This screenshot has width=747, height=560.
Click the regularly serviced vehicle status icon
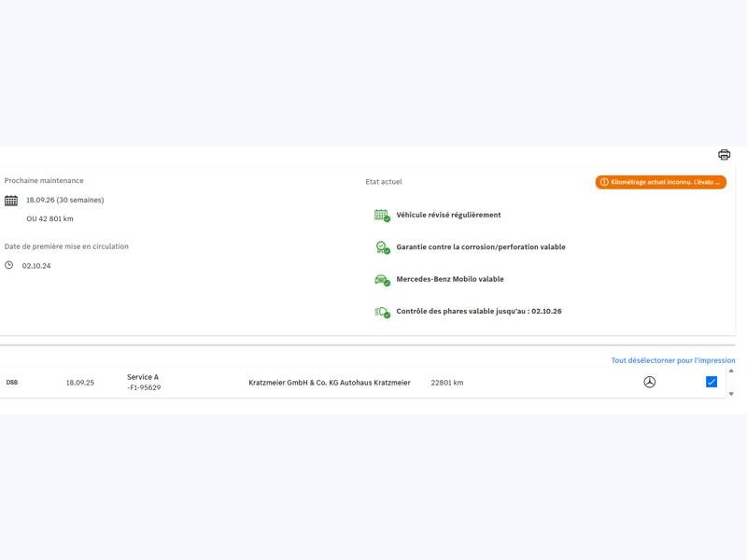pos(382,216)
